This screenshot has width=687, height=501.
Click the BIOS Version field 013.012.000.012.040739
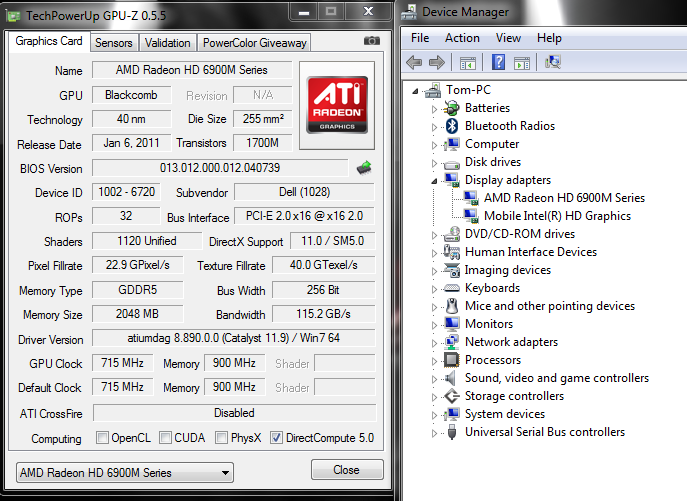coord(220,168)
